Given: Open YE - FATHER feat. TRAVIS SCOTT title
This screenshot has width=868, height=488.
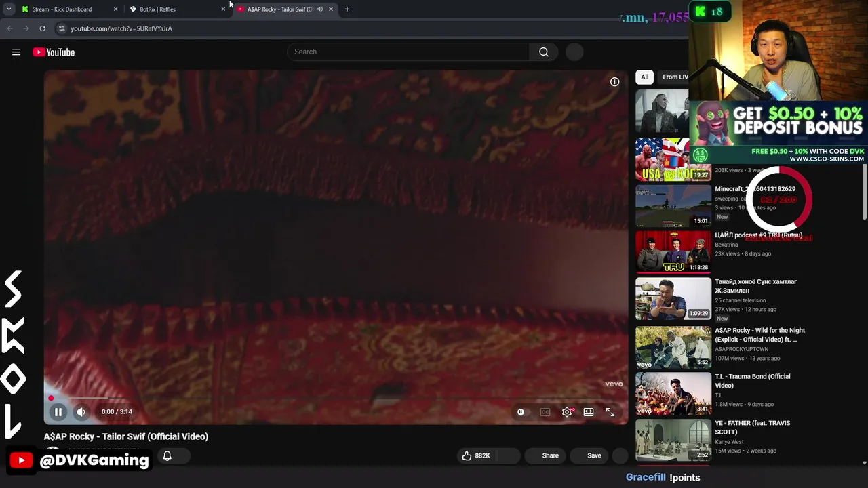Looking at the screenshot, I should coord(752,427).
